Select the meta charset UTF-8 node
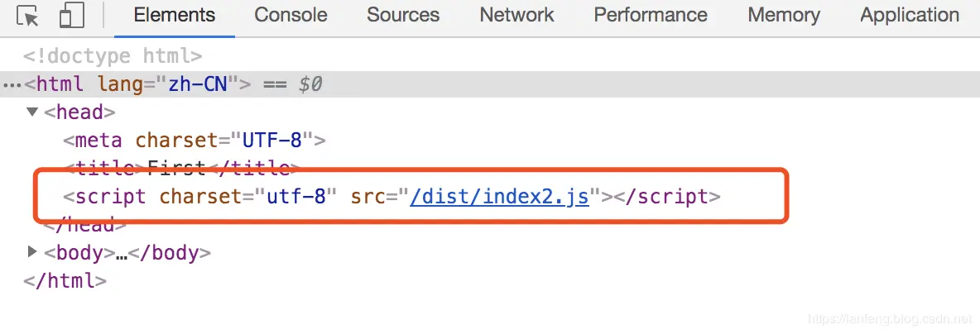Viewport: 980px width, 334px height. click(x=195, y=141)
